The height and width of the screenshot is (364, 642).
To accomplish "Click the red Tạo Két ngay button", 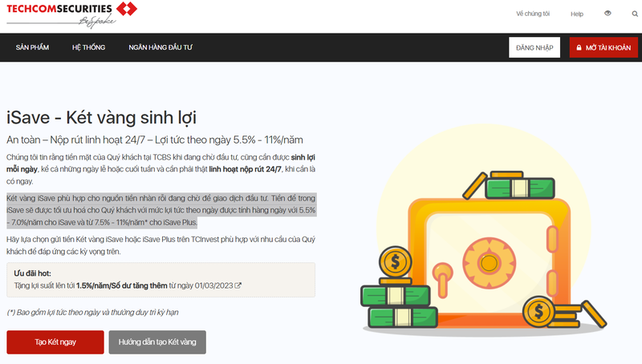I will click(x=55, y=342).
